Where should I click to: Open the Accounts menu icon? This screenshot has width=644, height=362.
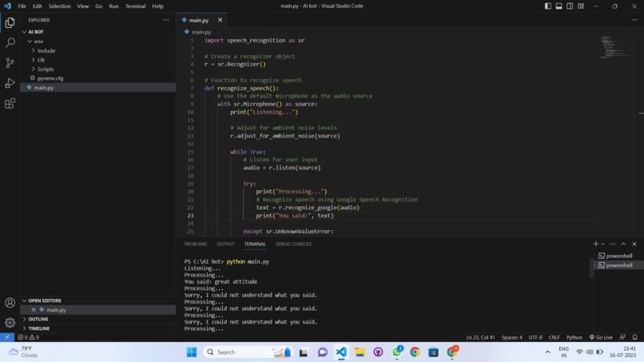pos(10,303)
